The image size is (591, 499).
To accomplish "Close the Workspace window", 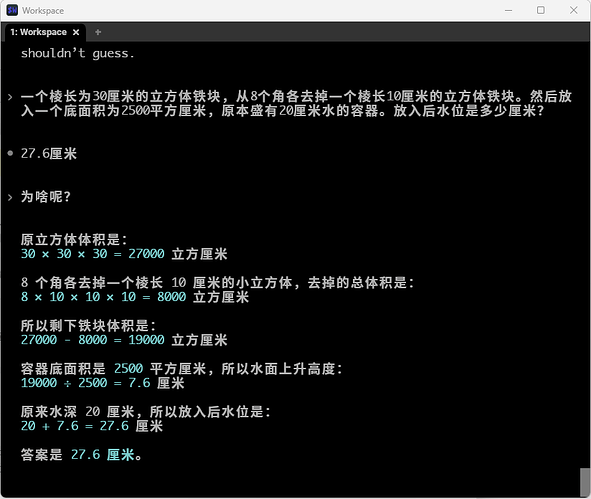I will (x=573, y=10).
